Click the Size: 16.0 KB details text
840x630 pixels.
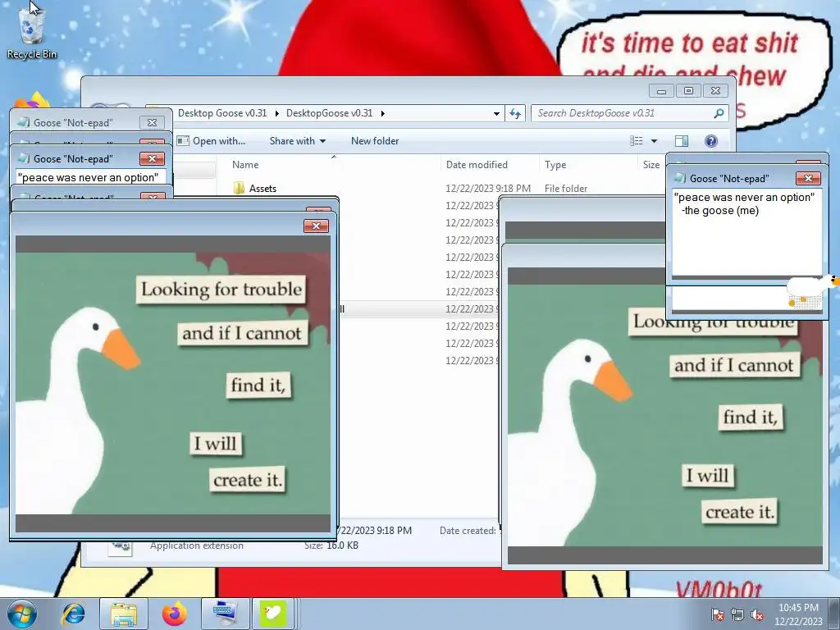pos(331,546)
